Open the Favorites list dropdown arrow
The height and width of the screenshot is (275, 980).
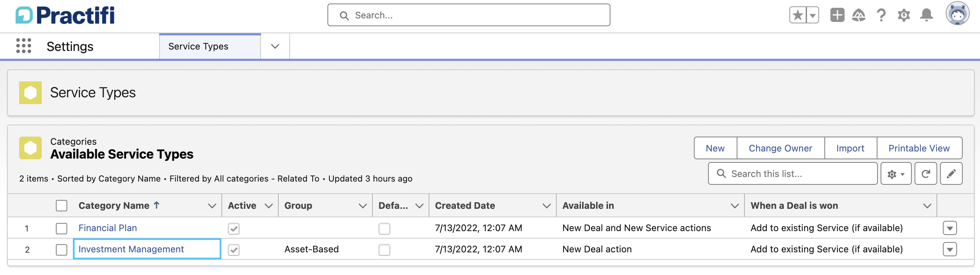pyautogui.click(x=813, y=15)
